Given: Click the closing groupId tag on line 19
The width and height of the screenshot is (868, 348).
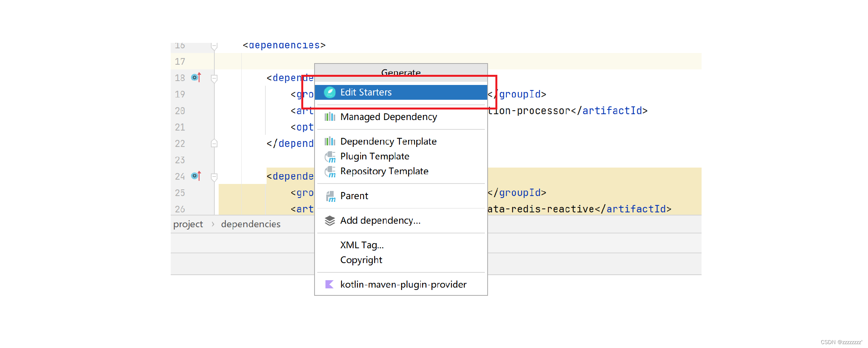Looking at the screenshot, I should 517,94.
